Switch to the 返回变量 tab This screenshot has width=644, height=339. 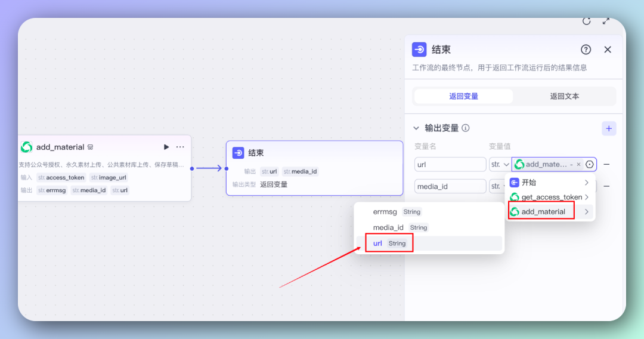tap(463, 96)
